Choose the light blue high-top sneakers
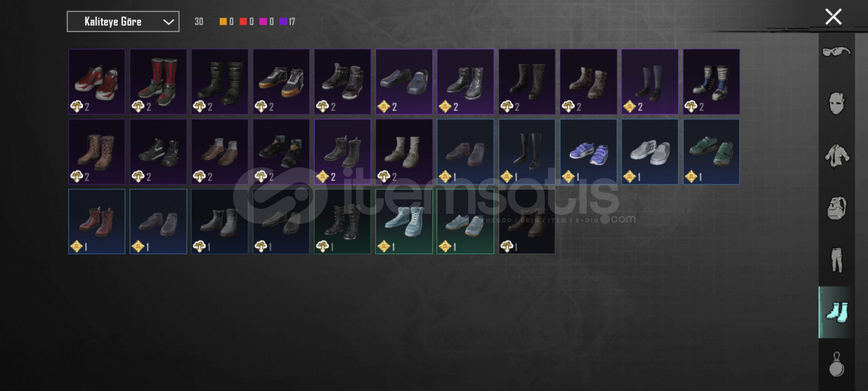Image resolution: width=868 pixels, height=391 pixels. (404, 222)
